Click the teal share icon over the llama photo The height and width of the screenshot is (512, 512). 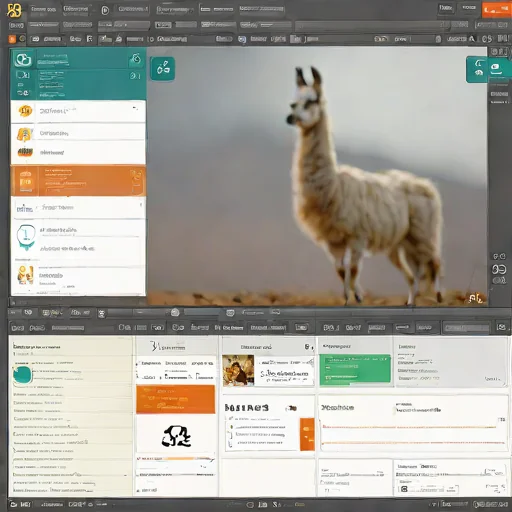click(x=163, y=69)
